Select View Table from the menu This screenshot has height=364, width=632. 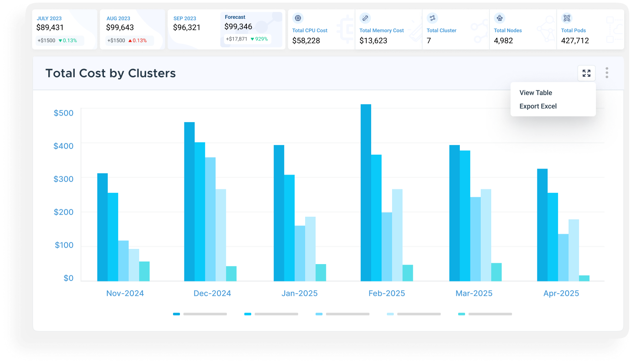point(536,93)
